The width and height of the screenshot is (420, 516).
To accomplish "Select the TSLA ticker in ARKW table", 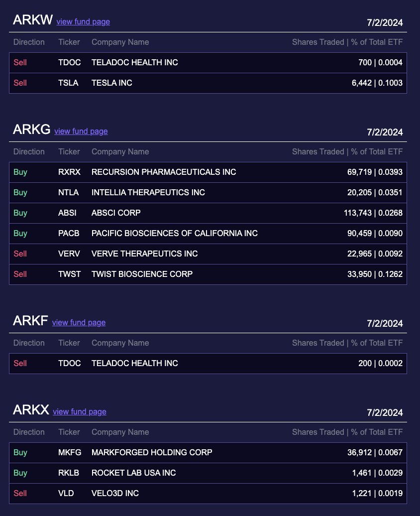I will click(69, 83).
